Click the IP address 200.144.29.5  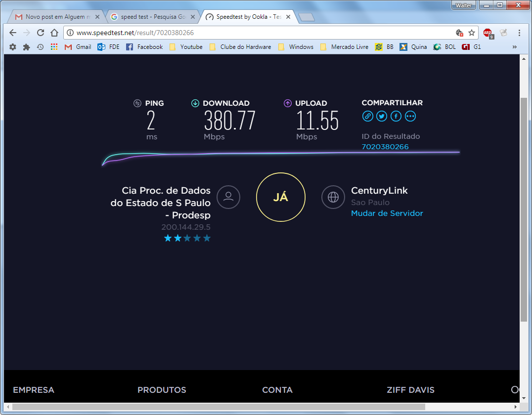click(x=186, y=227)
